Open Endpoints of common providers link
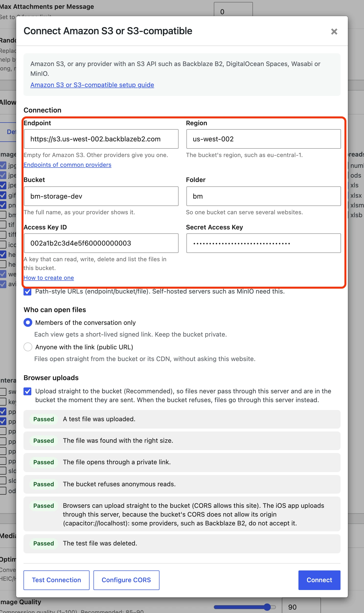364x613 pixels. click(68, 165)
